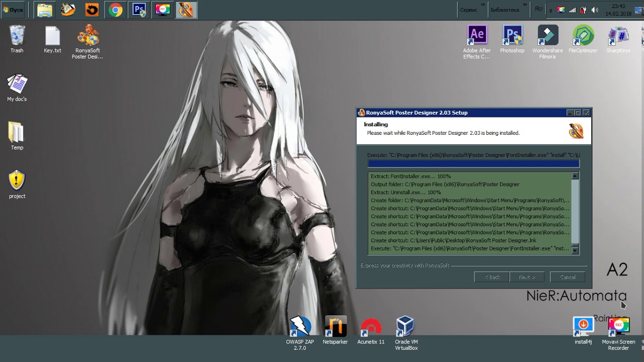Open the Trash desktop icon
The image size is (644, 362).
coord(17,39)
